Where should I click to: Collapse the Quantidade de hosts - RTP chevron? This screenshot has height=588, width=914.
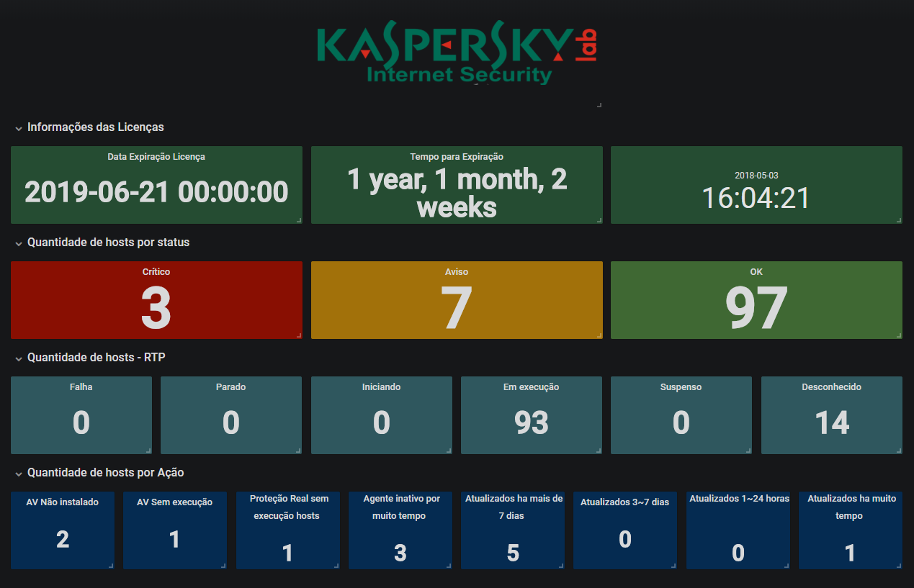(18, 358)
